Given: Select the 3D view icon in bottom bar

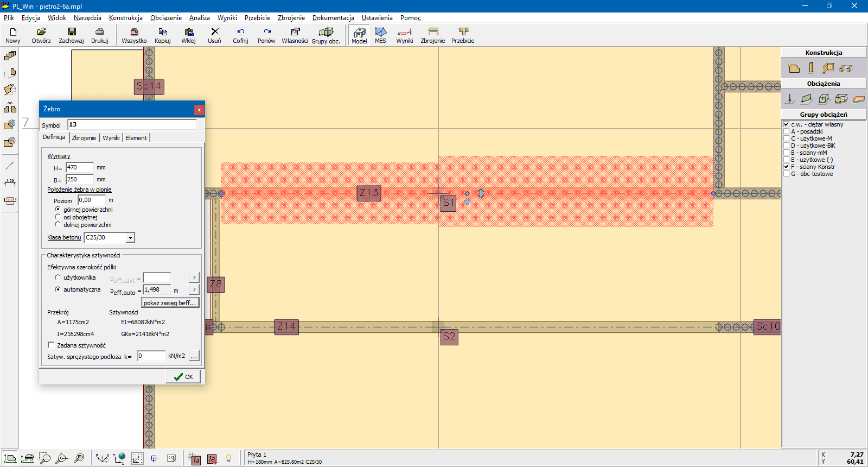Looking at the screenshot, I should tap(27, 458).
